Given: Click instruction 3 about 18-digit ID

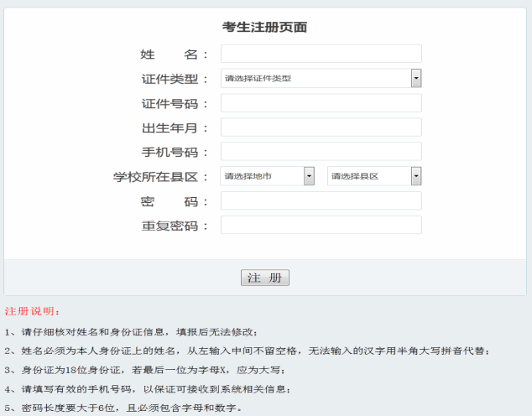Looking at the screenshot, I should pos(146,370).
